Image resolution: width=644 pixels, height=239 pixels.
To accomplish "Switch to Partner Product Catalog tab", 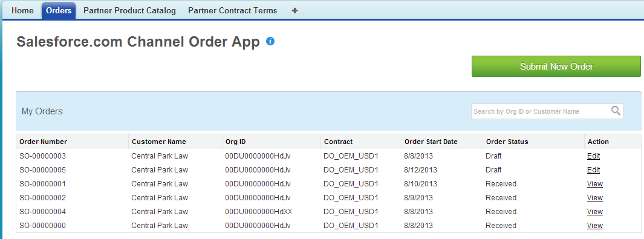I will click(x=129, y=11).
